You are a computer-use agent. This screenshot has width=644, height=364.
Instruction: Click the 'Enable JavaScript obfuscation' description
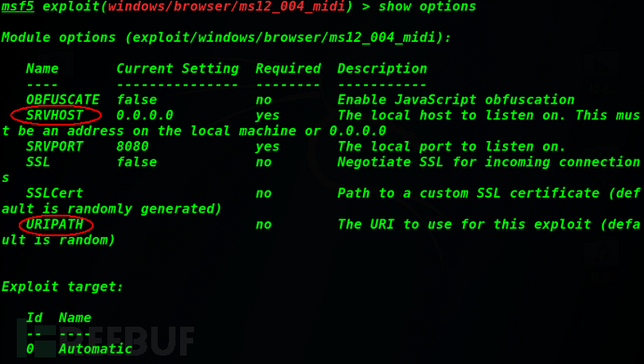tap(455, 100)
